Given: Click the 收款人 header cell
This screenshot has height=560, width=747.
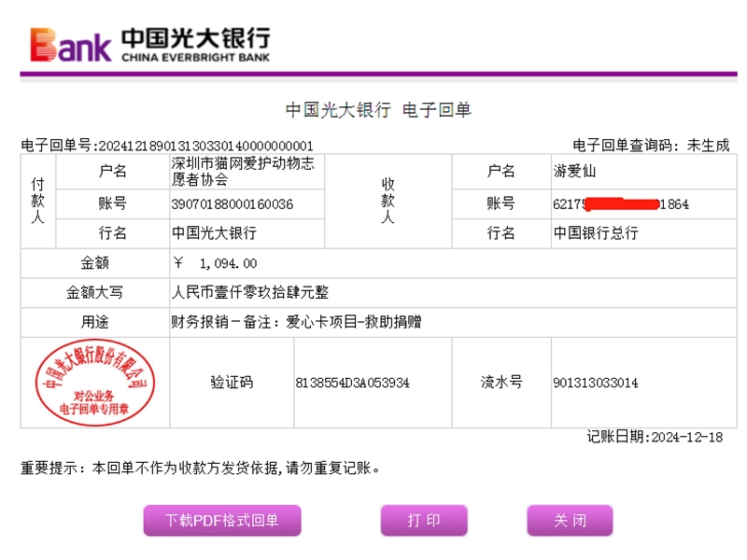Looking at the screenshot, I should coord(388,201).
